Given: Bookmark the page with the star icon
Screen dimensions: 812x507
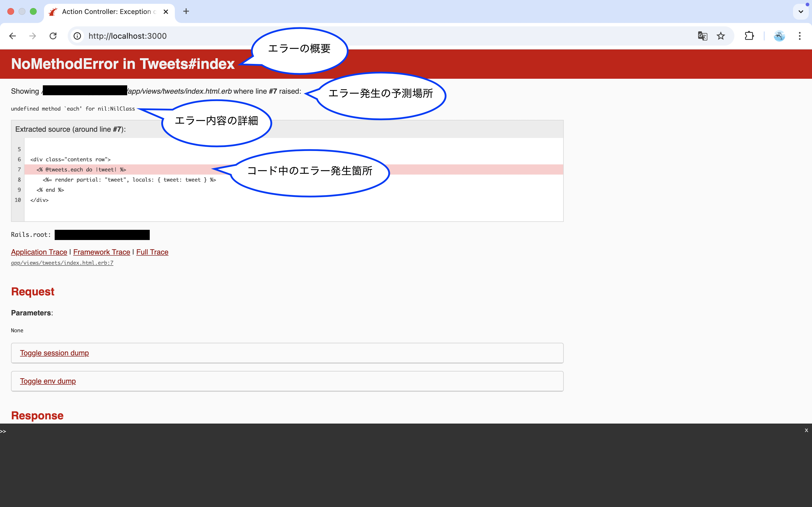Looking at the screenshot, I should pyautogui.click(x=721, y=36).
